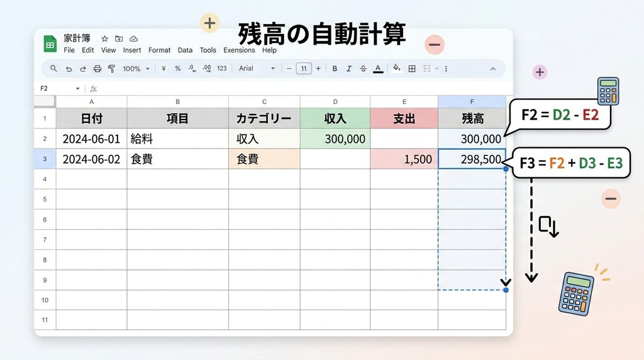Screen dimensions: 644x360
Task: Click the search magnifier icon in the toolbar
Action: [x=53, y=68]
